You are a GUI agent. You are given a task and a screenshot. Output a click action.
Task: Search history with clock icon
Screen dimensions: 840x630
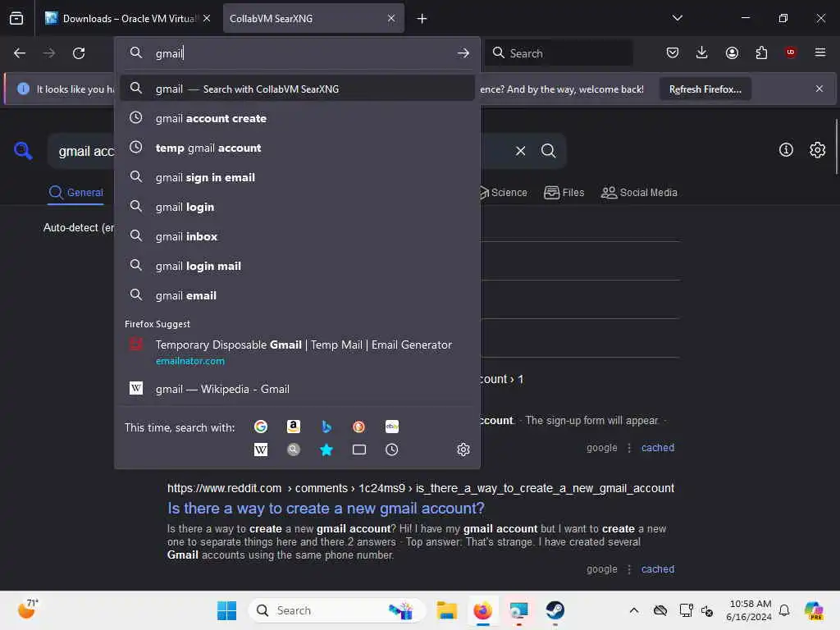(x=391, y=450)
